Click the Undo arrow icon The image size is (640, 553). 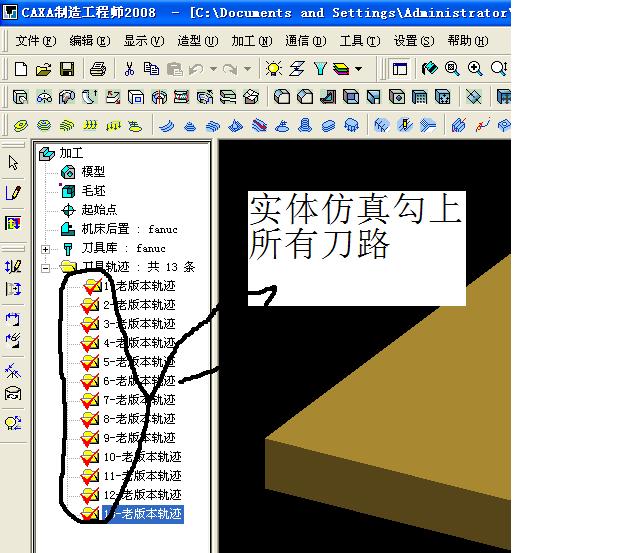coord(196,69)
